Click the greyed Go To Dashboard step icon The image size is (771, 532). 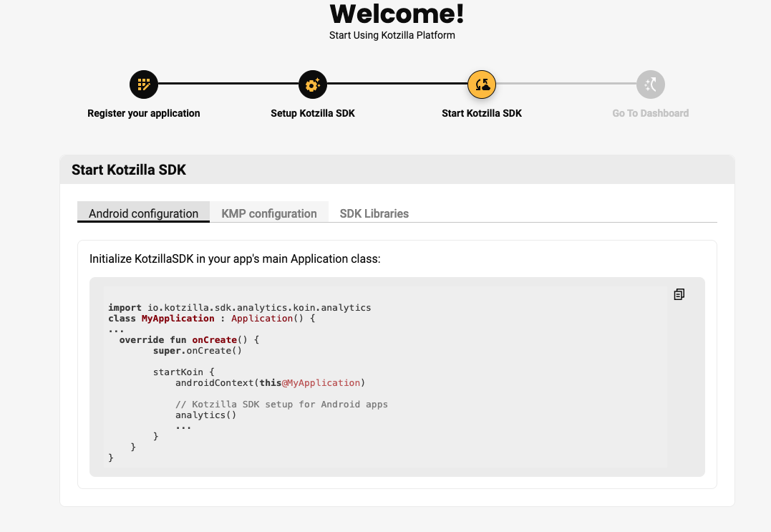[x=651, y=84]
